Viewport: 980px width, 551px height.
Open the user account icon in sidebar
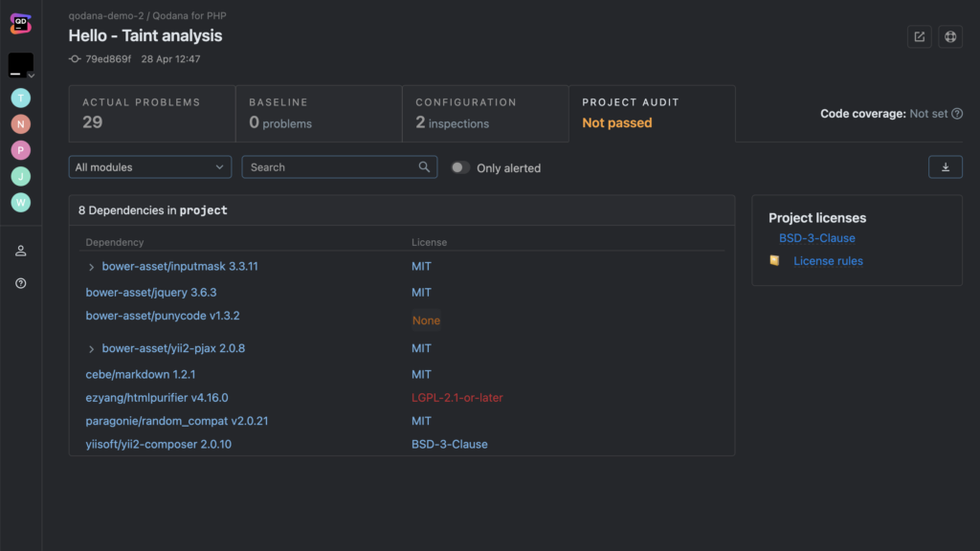coord(20,251)
